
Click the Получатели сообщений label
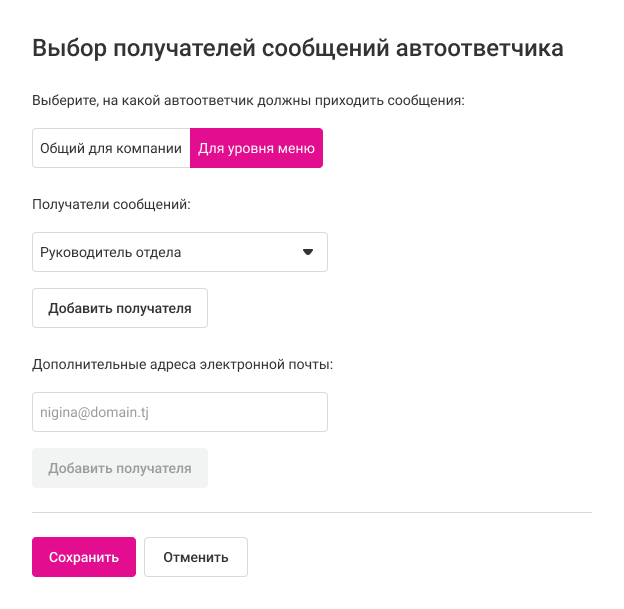(x=111, y=204)
